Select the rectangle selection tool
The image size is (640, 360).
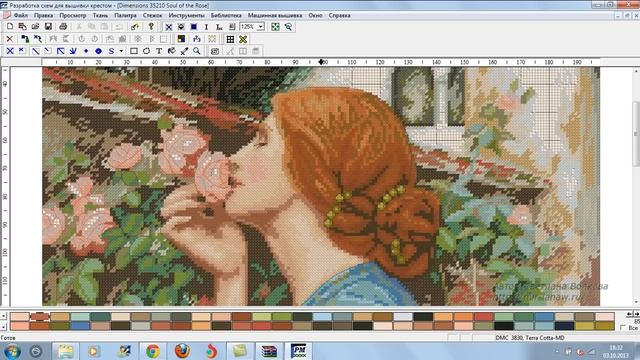pos(133,51)
